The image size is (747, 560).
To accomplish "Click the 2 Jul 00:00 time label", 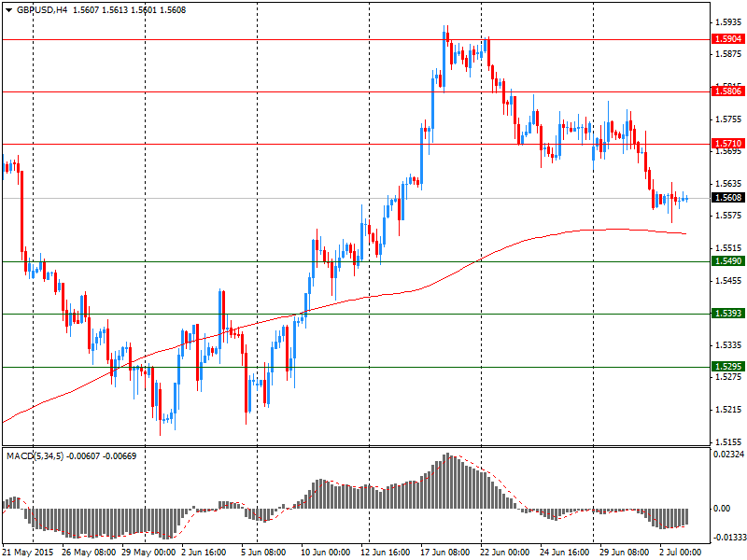I will pos(681,553).
